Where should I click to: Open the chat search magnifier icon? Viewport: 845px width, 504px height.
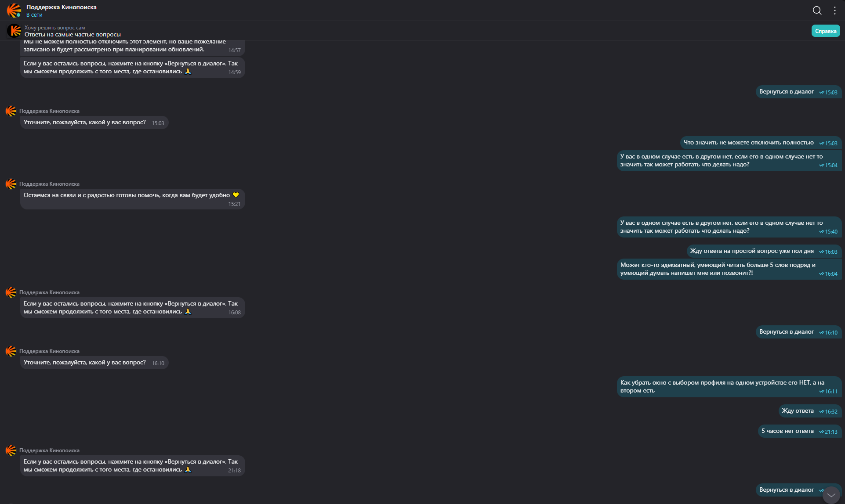817,11
